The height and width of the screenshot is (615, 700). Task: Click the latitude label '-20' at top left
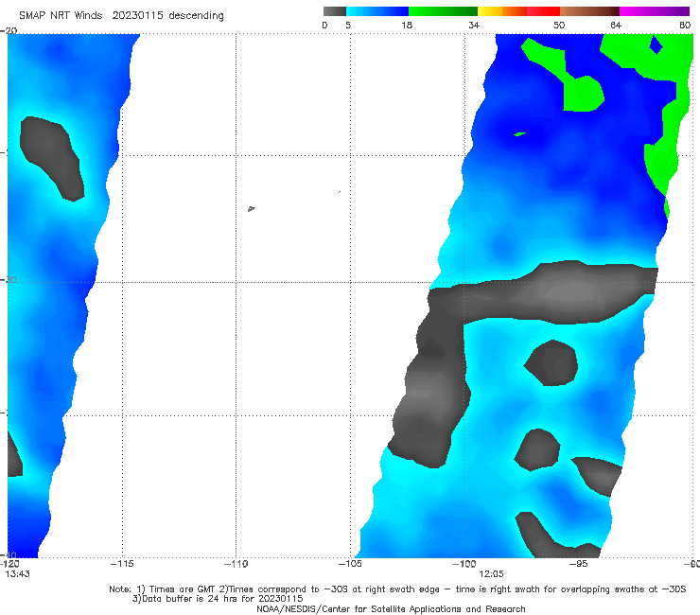point(9,30)
